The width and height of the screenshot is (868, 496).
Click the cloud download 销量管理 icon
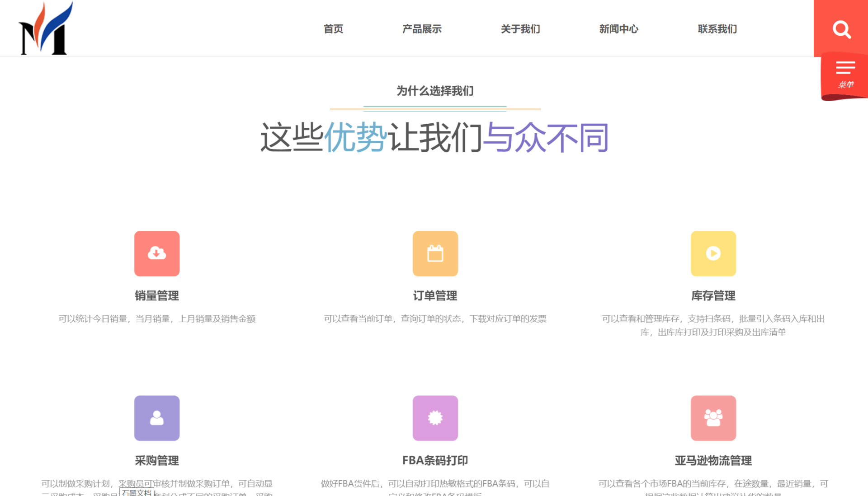point(157,253)
